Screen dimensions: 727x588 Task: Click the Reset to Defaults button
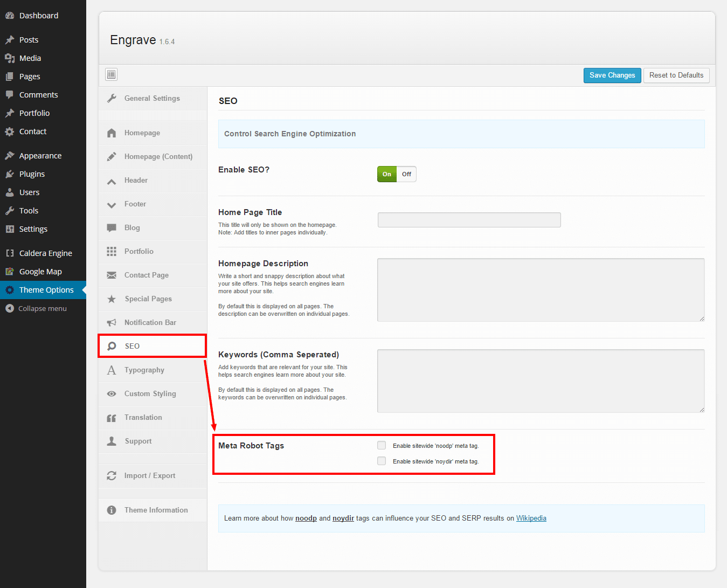pos(676,75)
